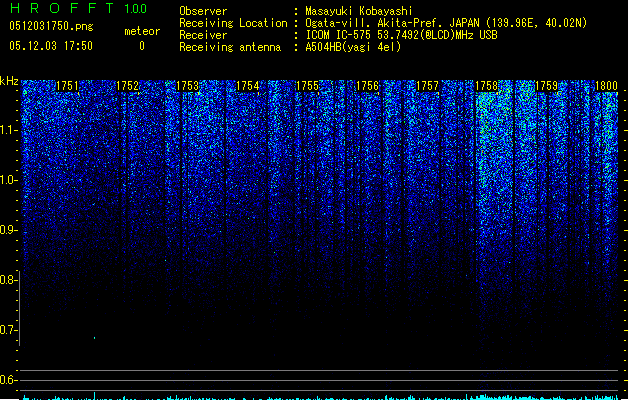
Task: Click the 1800 time marker
Action: (x=606, y=86)
